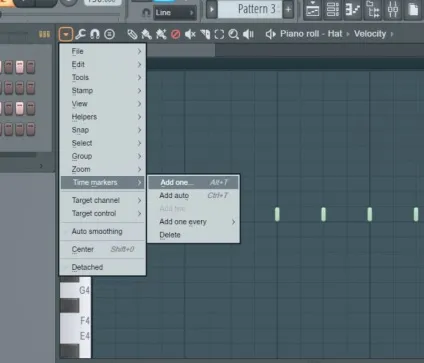Open the Edit submenu
This screenshot has height=363, width=424.
pyautogui.click(x=103, y=64)
